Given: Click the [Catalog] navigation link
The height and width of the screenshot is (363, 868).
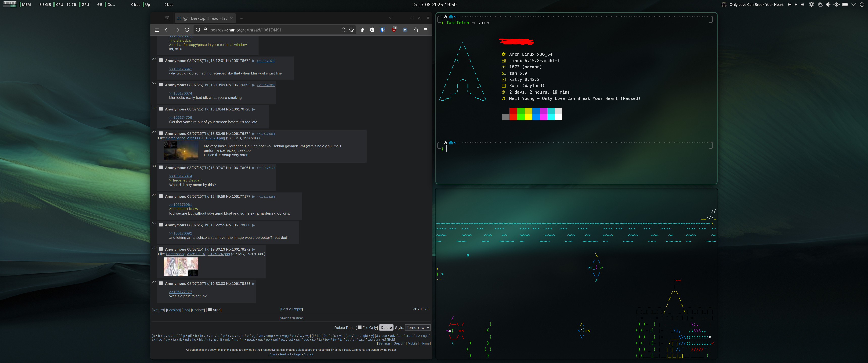Looking at the screenshot, I should (x=173, y=310).
